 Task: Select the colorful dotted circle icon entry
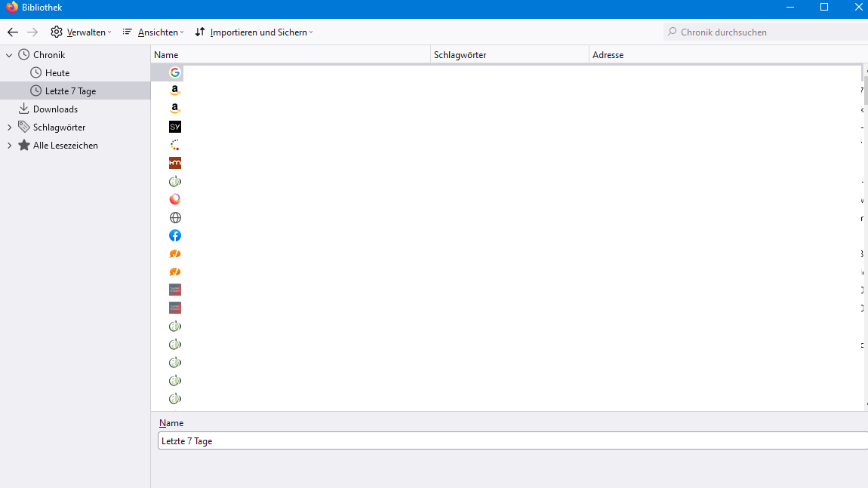pos(175,145)
